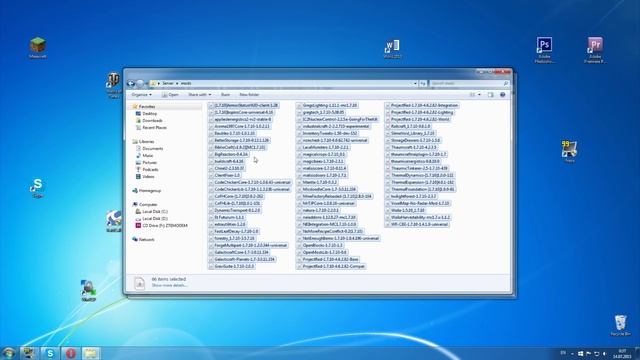Open the Adobe Premiere desktop shortcut
Viewport: 640px width, 360px height.
595,50
